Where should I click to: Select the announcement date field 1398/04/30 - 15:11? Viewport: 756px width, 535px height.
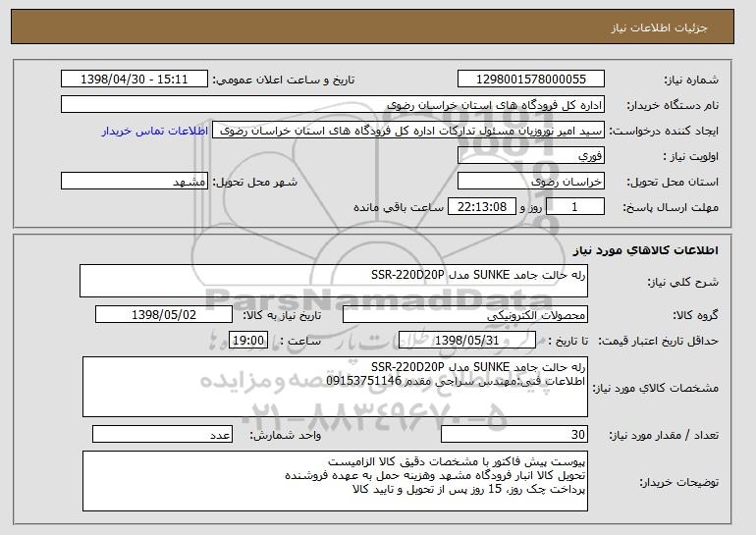(x=135, y=80)
